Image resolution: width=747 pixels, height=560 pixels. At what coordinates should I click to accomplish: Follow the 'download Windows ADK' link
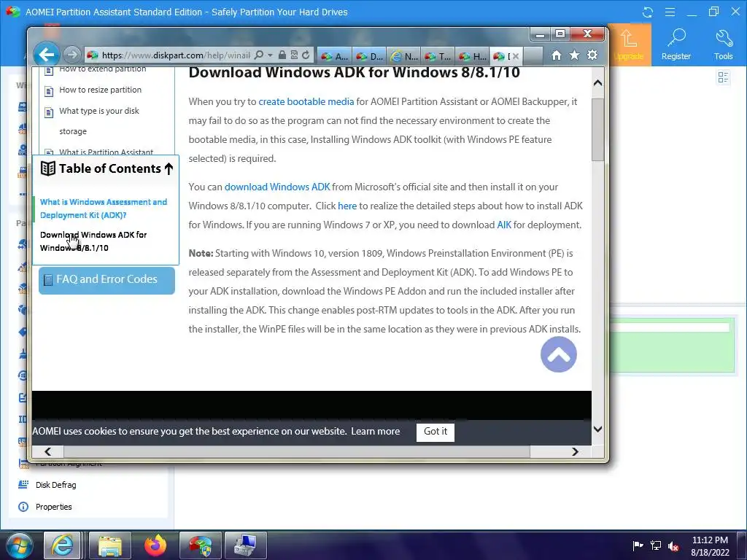pos(277,187)
